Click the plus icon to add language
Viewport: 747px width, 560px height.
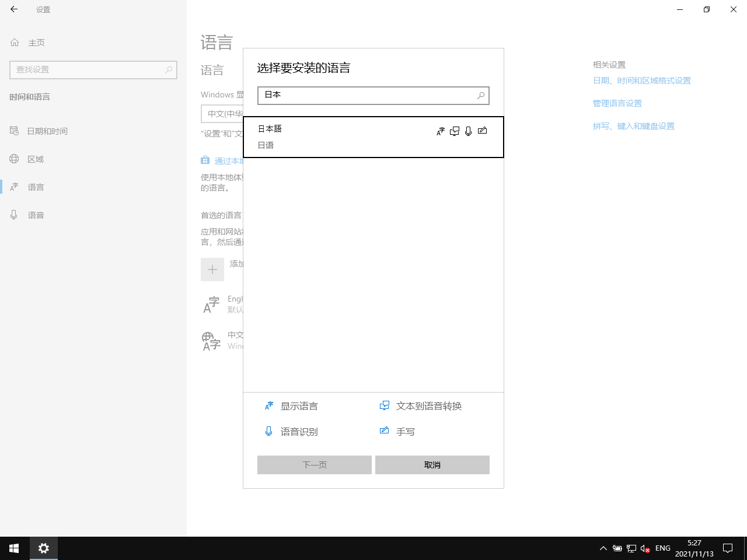pyautogui.click(x=212, y=269)
